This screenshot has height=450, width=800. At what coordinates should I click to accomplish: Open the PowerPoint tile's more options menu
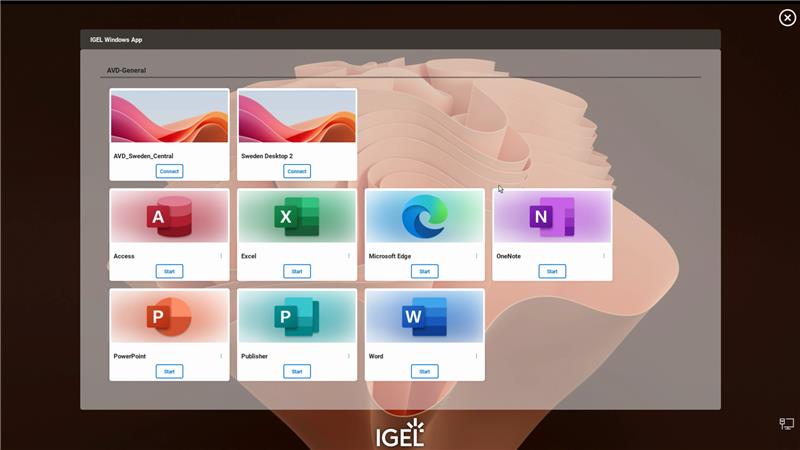pos(221,356)
